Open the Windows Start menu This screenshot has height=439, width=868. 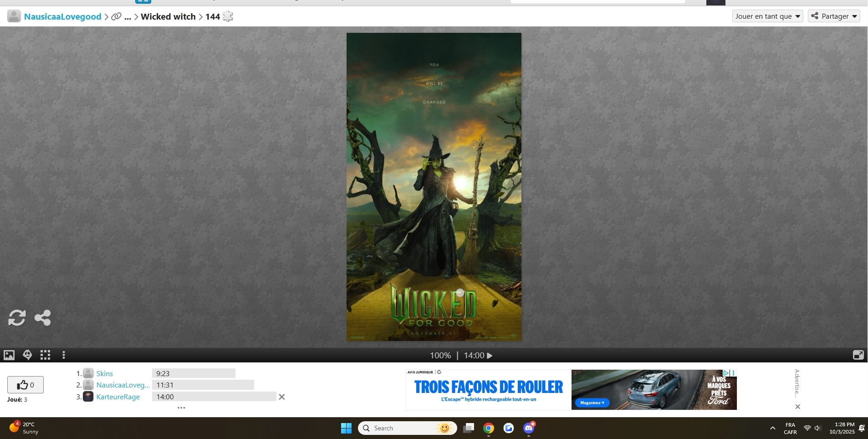point(346,428)
